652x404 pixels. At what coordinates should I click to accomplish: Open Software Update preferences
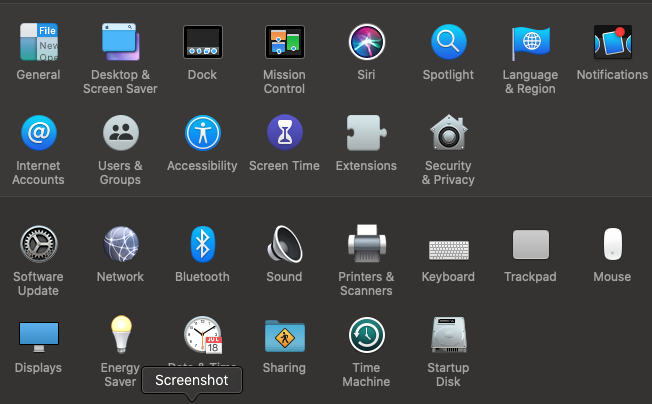[x=39, y=244]
